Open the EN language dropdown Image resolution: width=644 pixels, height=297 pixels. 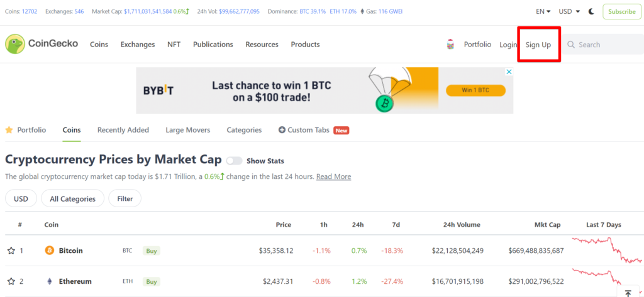[543, 11]
